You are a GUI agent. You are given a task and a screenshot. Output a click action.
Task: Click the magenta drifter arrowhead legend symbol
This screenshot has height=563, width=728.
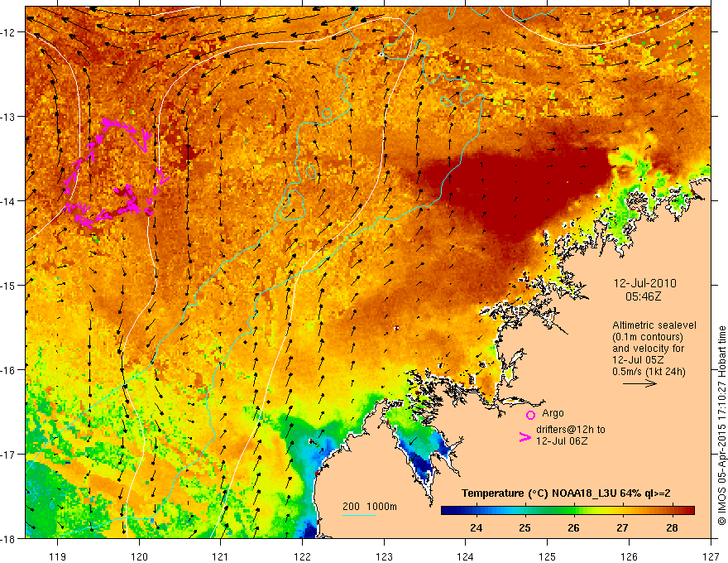tap(524, 437)
